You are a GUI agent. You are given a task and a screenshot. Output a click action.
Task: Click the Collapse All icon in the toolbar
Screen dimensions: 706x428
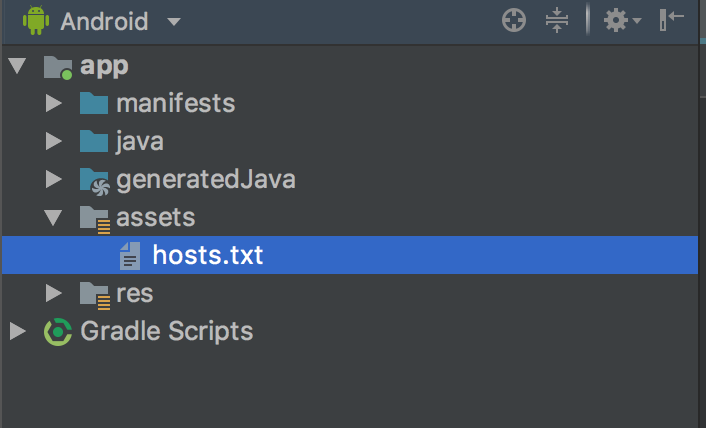point(557,21)
